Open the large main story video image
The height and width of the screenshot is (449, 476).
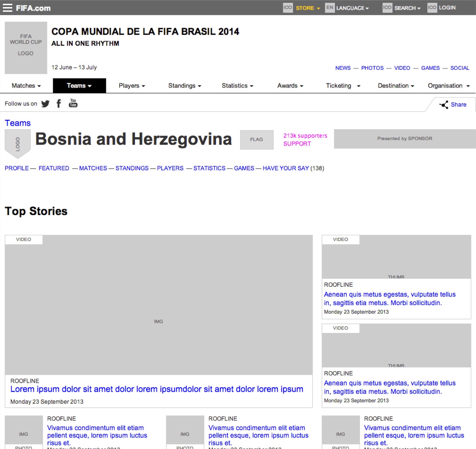(158, 305)
